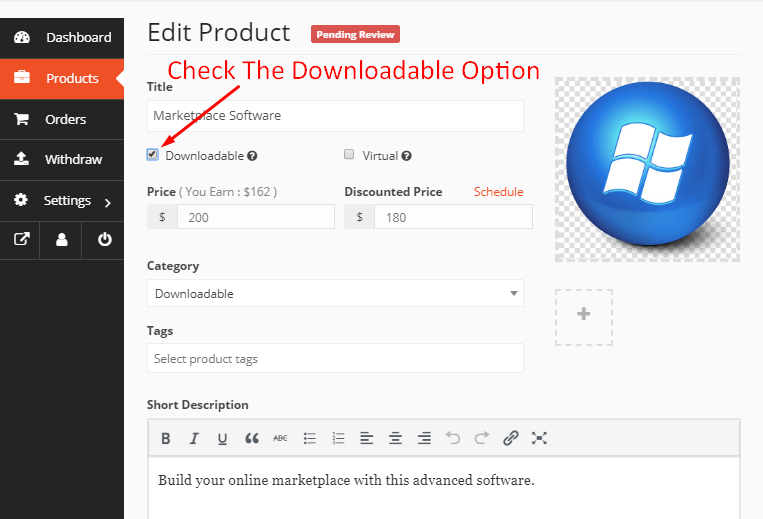Click the Pending Review status badge
Screen dimensions: 763x519
(355, 35)
